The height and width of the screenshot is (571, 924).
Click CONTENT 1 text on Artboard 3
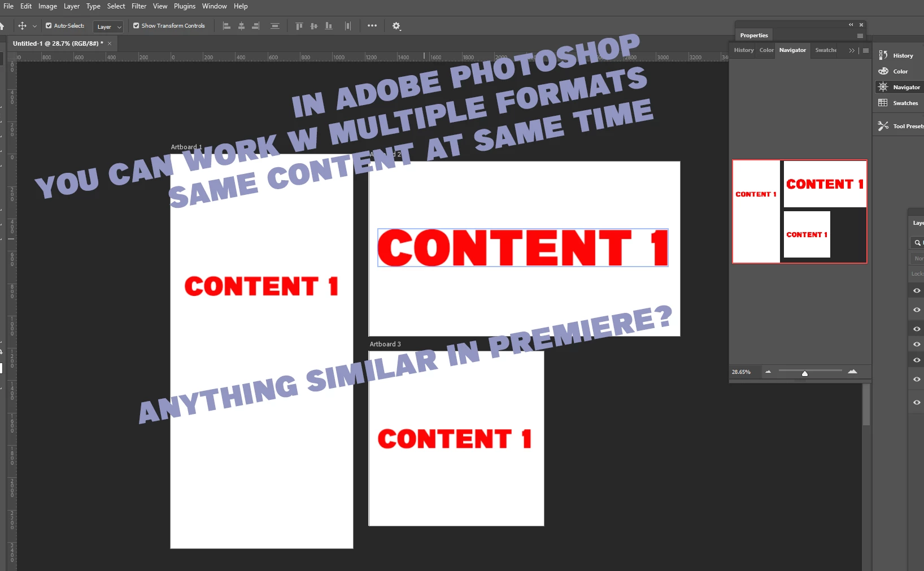point(455,438)
